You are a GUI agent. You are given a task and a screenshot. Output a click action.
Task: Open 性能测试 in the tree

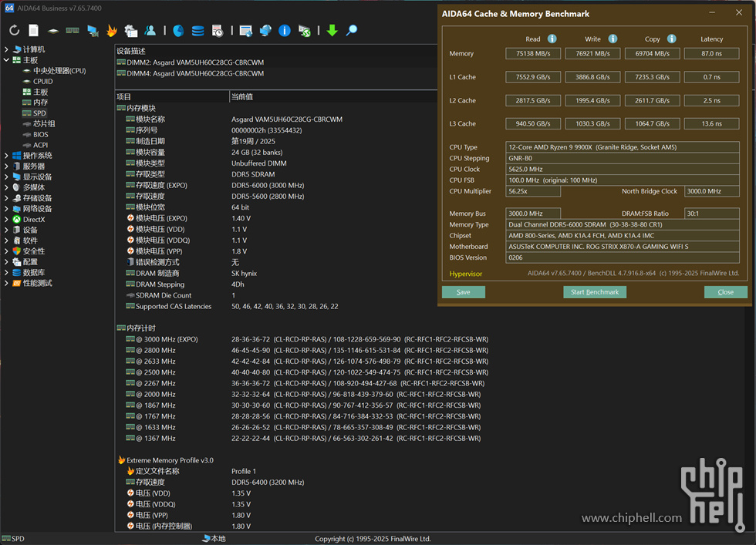pyautogui.click(x=37, y=283)
